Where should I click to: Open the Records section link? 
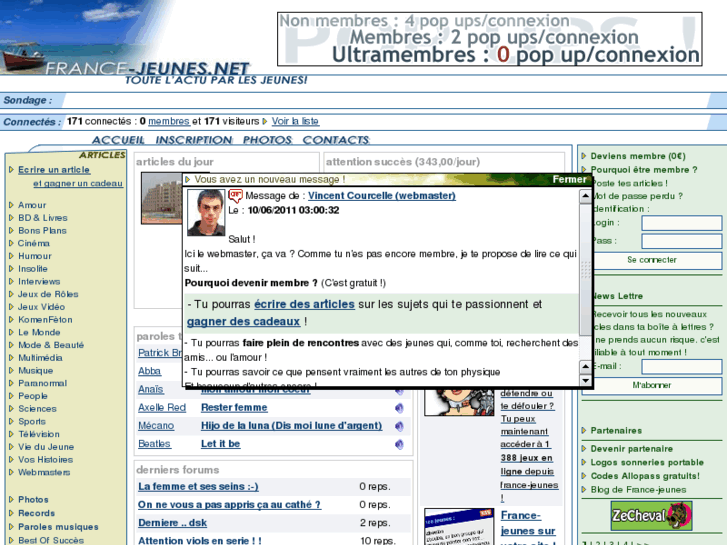click(36, 513)
